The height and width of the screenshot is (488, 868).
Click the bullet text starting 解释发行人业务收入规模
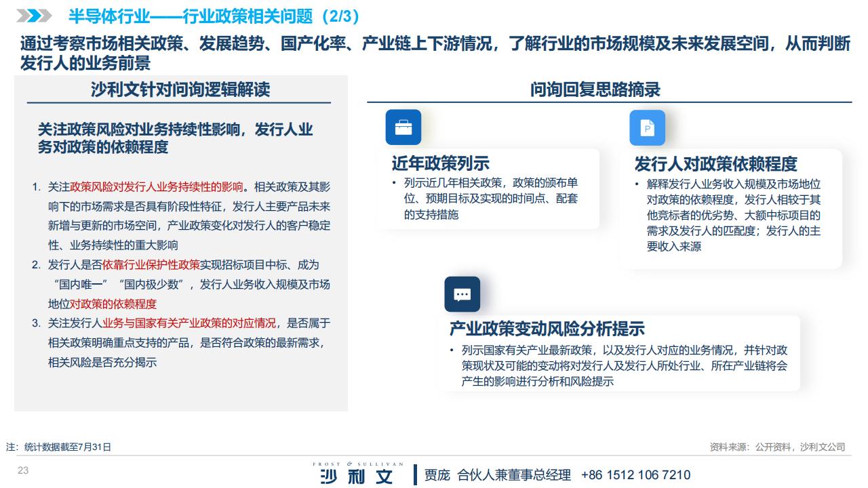pos(734,216)
